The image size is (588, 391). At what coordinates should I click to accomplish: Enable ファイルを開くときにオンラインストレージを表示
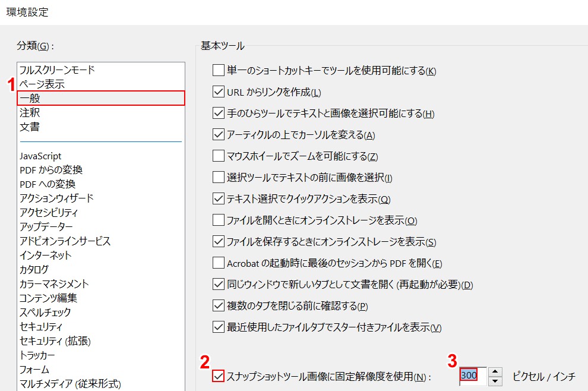[x=218, y=220]
